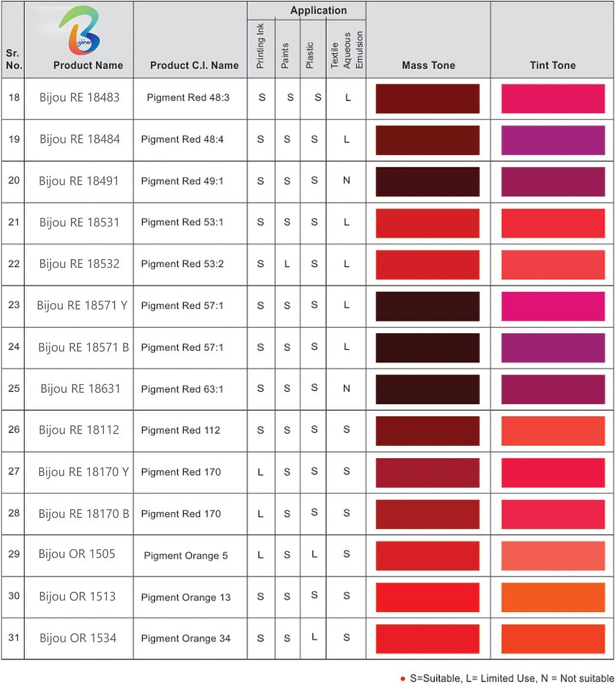Select product name Bijou RE 18631
The height and width of the screenshot is (686, 616).
pyautogui.click(x=81, y=389)
